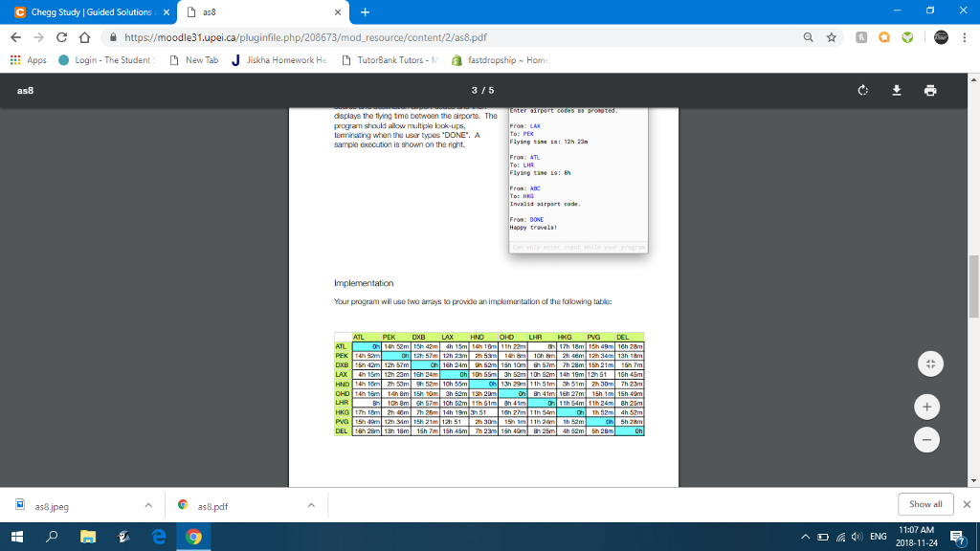This screenshot has width=980, height=551.
Task: Open the browser home page
Action: click(x=84, y=37)
